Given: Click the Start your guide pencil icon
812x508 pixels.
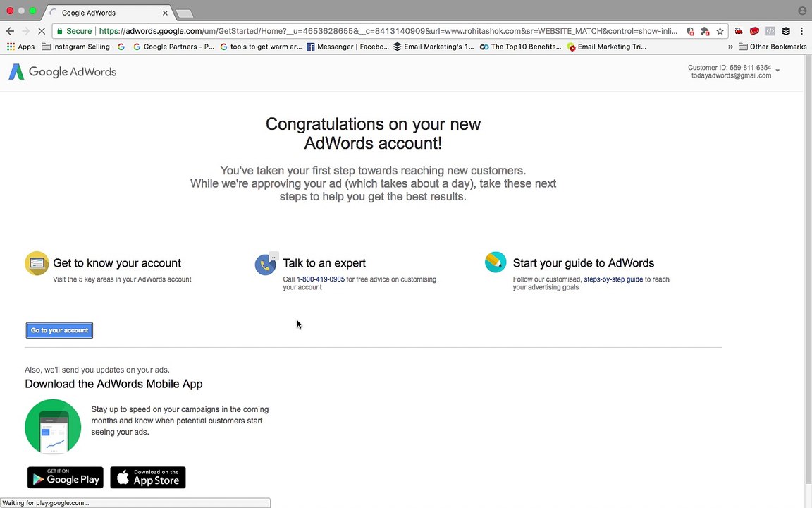Looking at the screenshot, I should [x=496, y=262].
